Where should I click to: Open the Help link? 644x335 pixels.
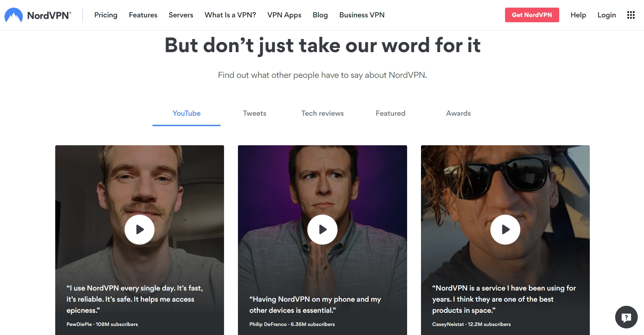pos(578,15)
